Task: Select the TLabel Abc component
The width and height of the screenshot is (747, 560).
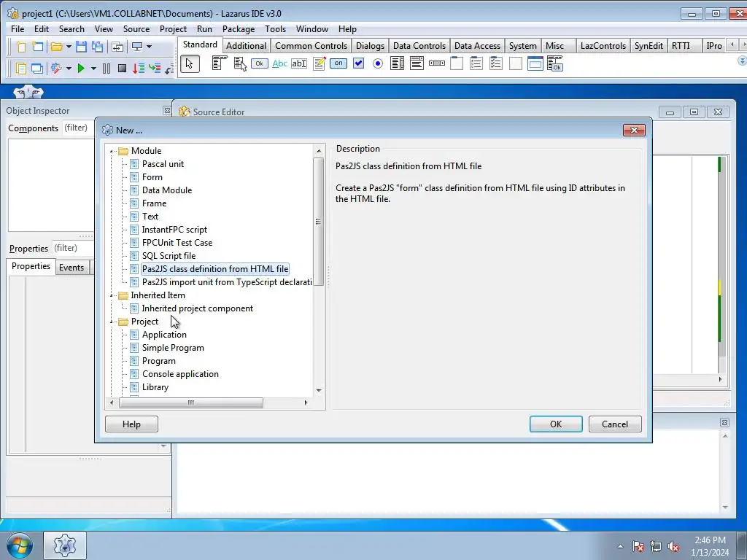Action: point(279,63)
